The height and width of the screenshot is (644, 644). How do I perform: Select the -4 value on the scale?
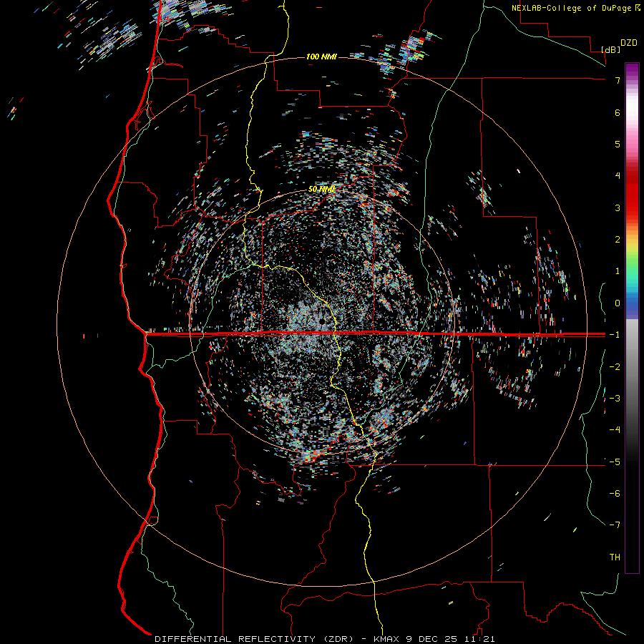pos(615,429)
